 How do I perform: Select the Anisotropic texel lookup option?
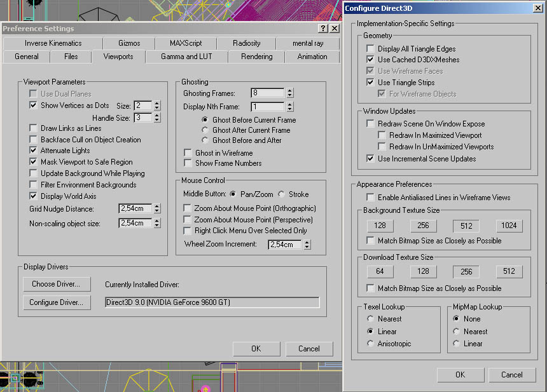click(371, 344)
